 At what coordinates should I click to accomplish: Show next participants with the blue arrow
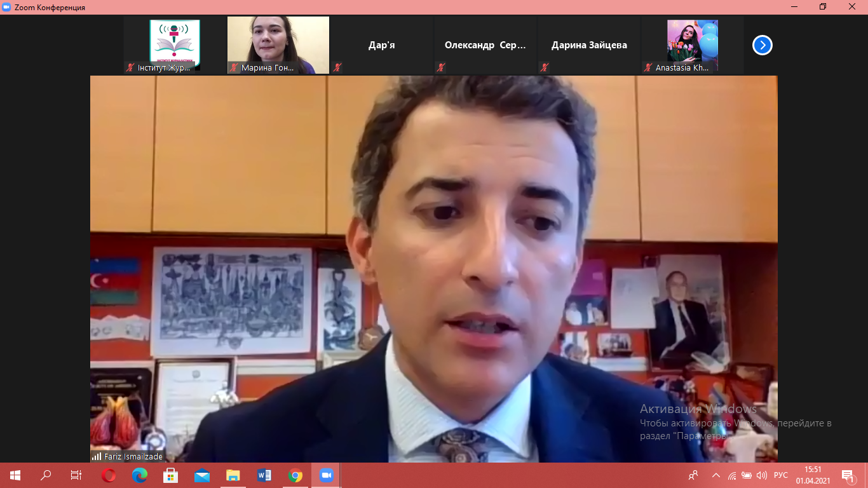pos(762,45)
